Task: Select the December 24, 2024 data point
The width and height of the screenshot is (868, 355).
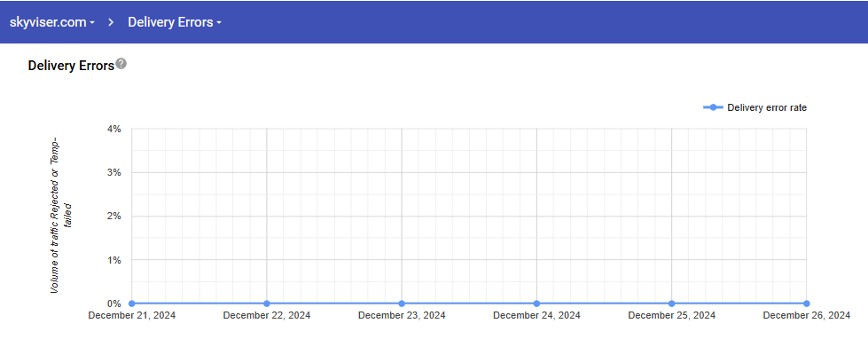Action: (536, 304)
